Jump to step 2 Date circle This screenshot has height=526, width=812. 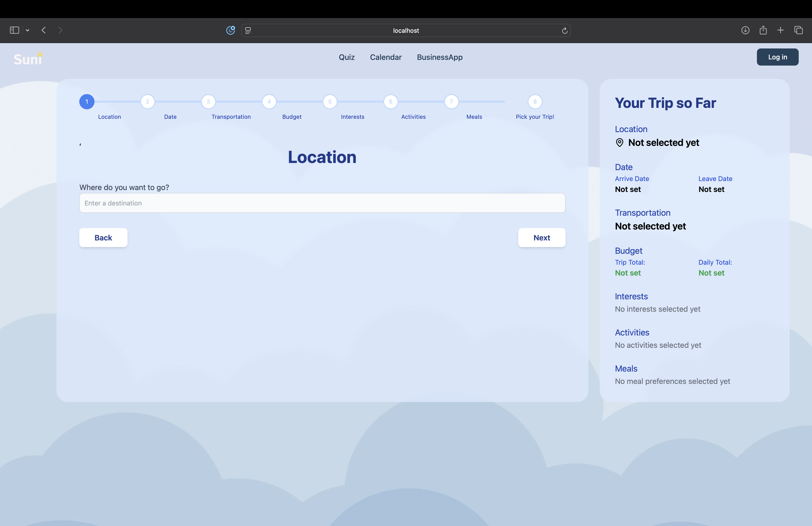(147, 102)
